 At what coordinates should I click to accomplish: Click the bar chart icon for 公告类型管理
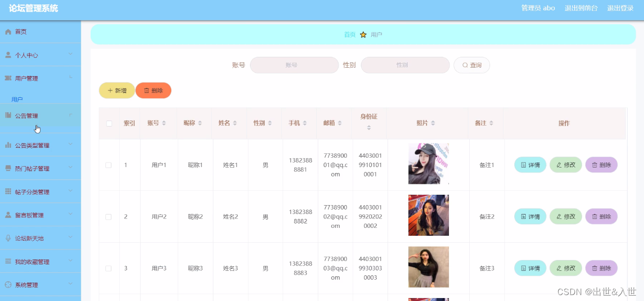tap(8, 145)
